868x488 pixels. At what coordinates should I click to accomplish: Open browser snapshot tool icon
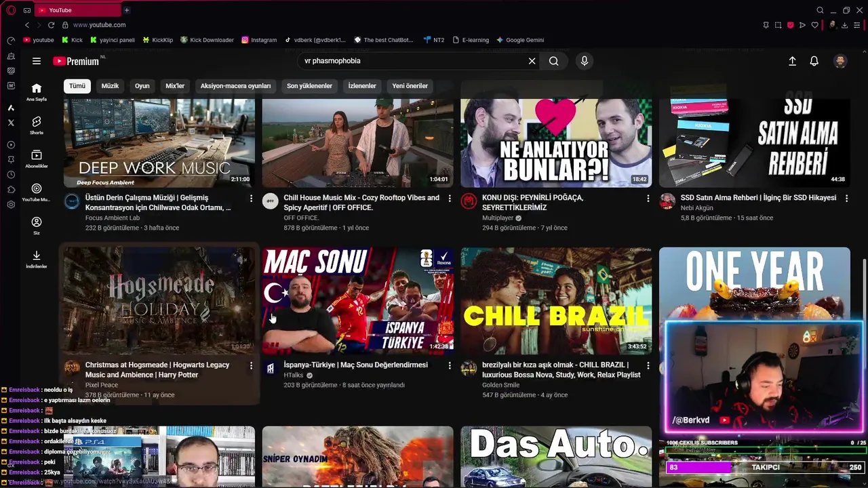[778, 25]
